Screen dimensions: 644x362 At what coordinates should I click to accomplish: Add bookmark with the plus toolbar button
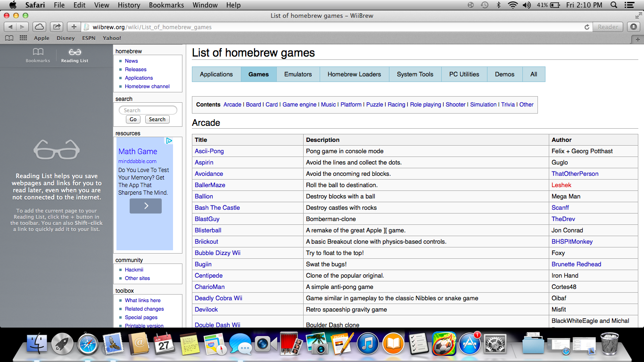pyautogui.click(x=74, y=27)
